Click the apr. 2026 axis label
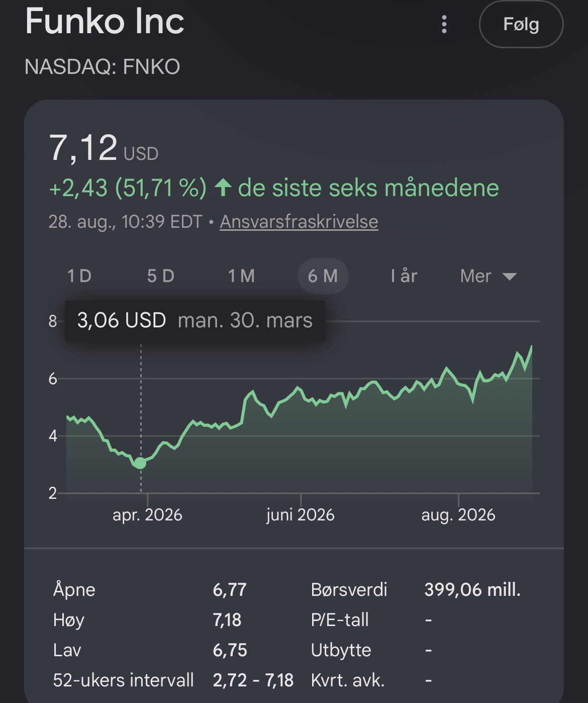This screenshot has height=703, width=588. pyautogui.click(x=147, y=515)
